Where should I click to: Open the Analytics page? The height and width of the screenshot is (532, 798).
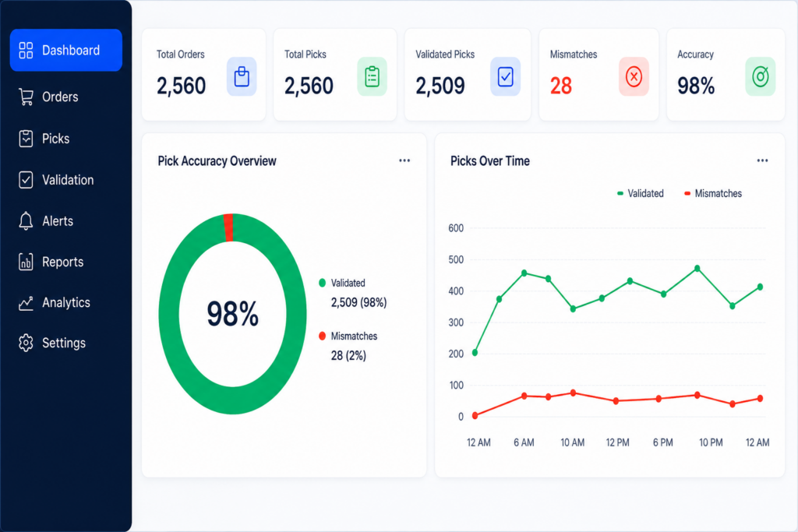pyautogui.click(x=66, y=303)
